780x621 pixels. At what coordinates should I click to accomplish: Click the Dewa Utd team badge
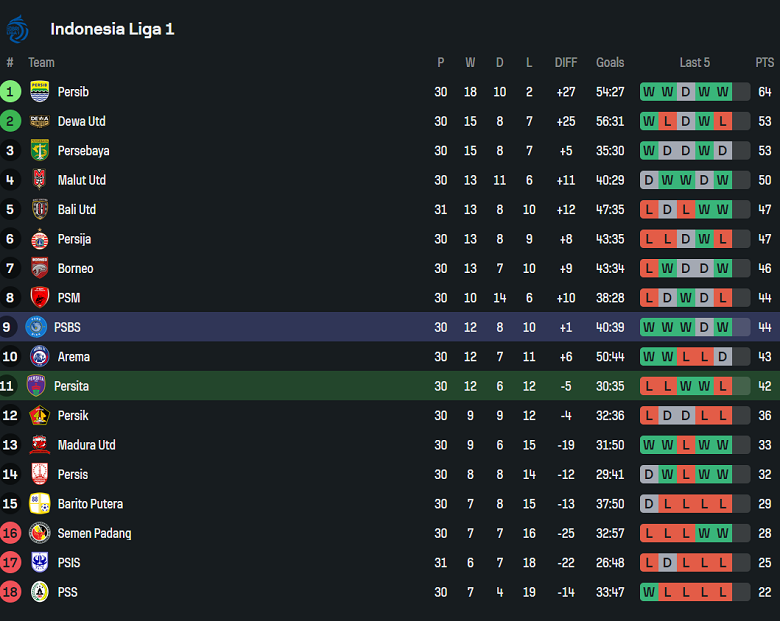coord(40,121)
